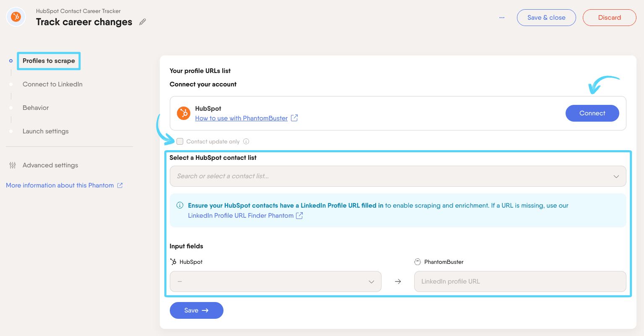Go to Launch settings step
The width and height of the screenshot is (644, 336).
click(45, 131)
